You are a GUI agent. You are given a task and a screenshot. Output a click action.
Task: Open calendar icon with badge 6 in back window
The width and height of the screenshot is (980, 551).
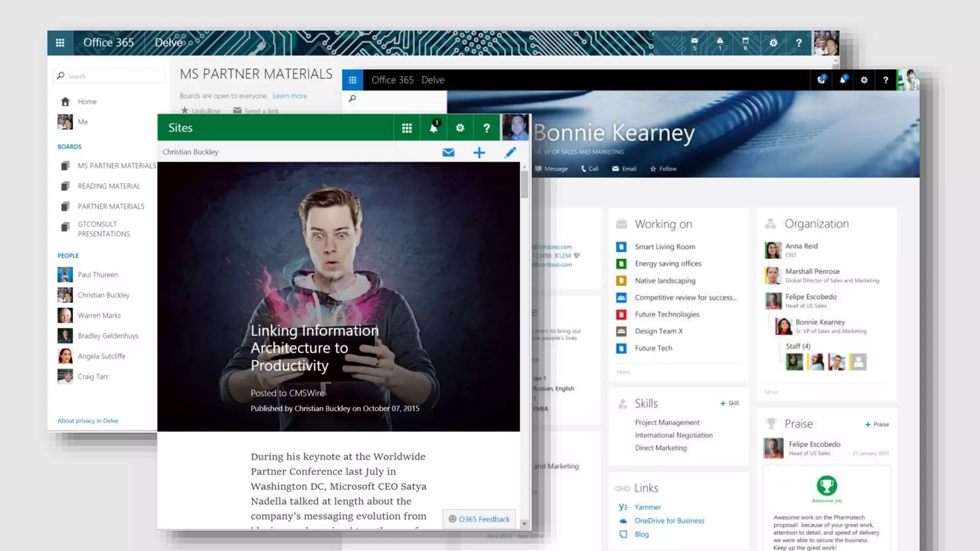point(745,43)
